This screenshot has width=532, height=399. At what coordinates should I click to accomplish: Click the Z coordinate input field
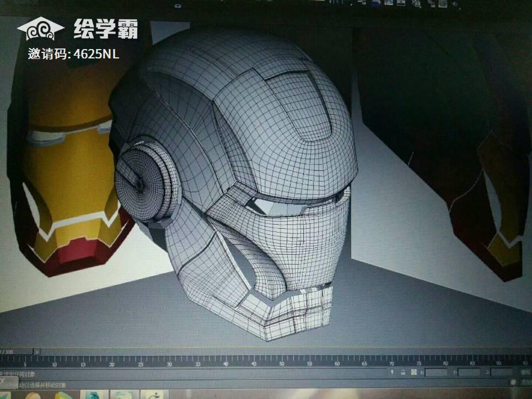tap(502, 372)
